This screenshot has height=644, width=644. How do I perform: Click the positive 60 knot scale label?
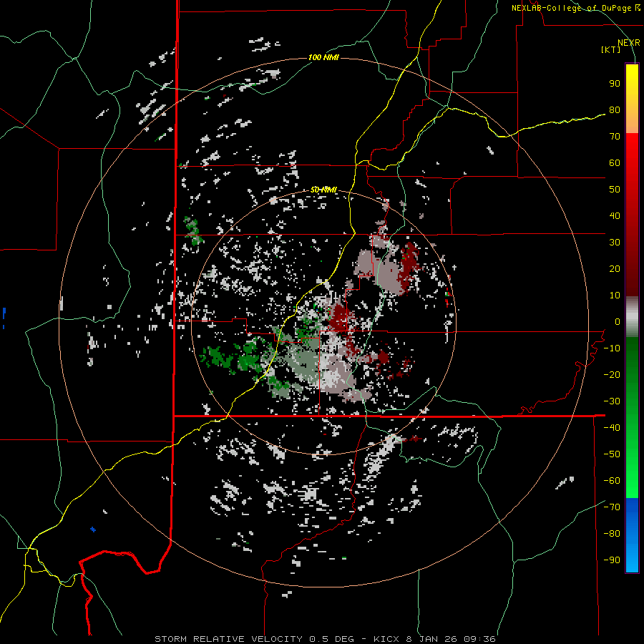click(x=615, y=163)
